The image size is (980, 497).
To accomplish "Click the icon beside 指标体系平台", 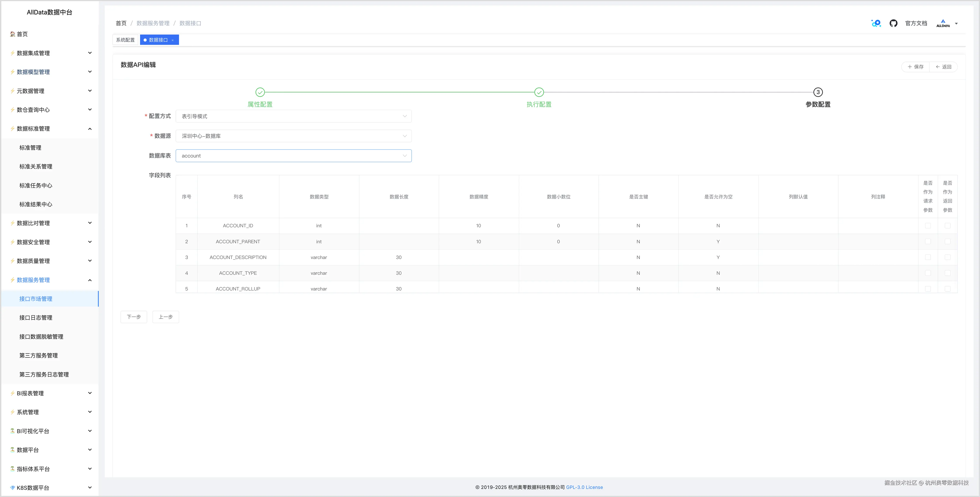I will coord(12,469).
